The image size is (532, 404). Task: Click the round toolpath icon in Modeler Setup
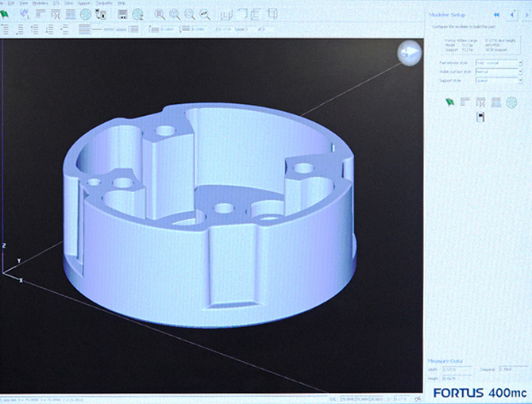[x=511, y=102]
